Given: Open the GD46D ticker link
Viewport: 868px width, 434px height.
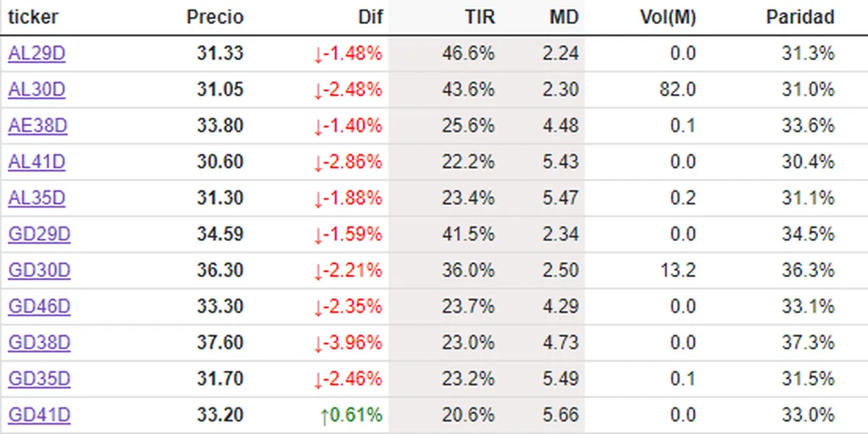Looking at the screenshot, I should [39, 307].
